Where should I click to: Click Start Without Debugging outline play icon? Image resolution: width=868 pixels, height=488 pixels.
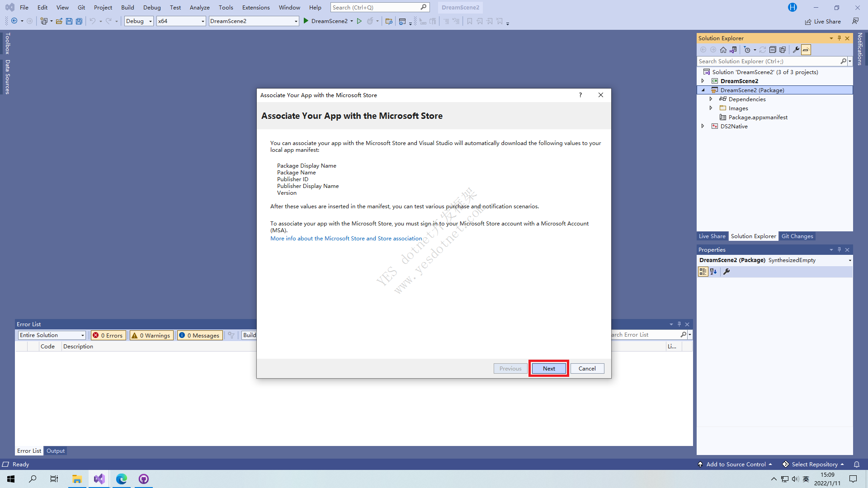coord(359,21)
